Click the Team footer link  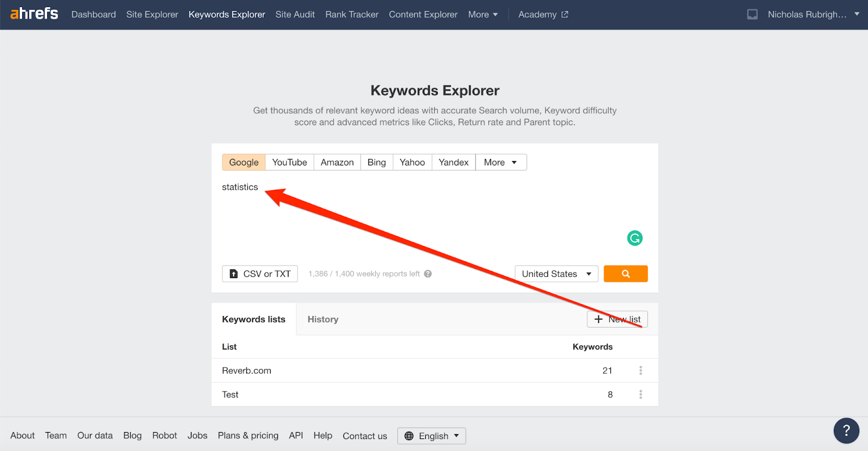tap(56, 435)
